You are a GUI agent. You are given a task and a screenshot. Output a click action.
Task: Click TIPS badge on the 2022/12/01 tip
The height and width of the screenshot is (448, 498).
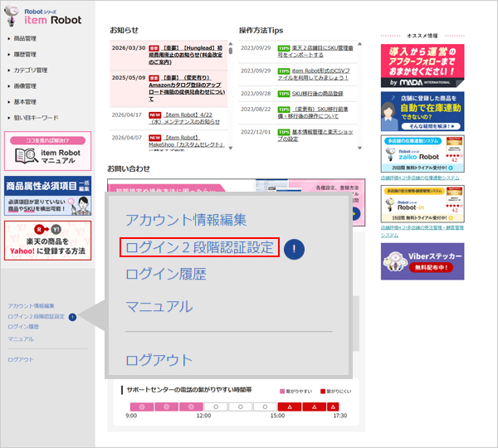(x=284, y=132)
